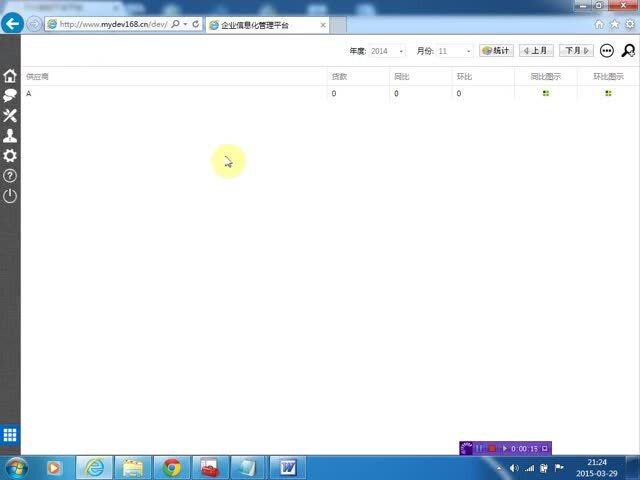Click the help question mark icon
This screenshot has height=480, width=640.
click(10, 176)
